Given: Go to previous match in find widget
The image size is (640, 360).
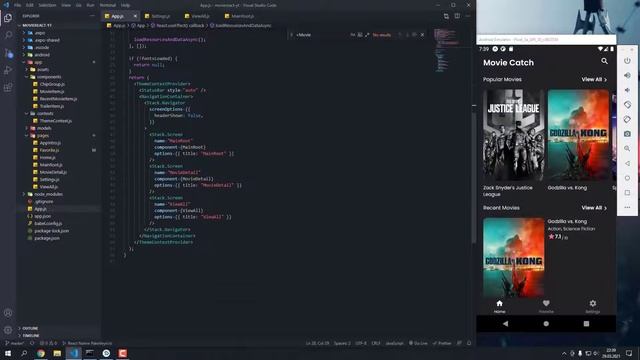Looking at the screenshot, I should pyautogui.click(x=400, y=35).
